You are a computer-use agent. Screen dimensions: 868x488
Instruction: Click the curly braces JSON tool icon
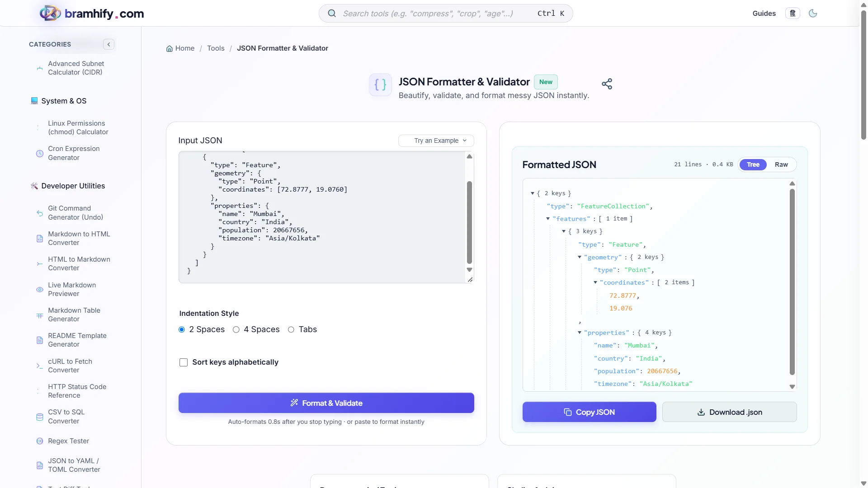[380, 84]
